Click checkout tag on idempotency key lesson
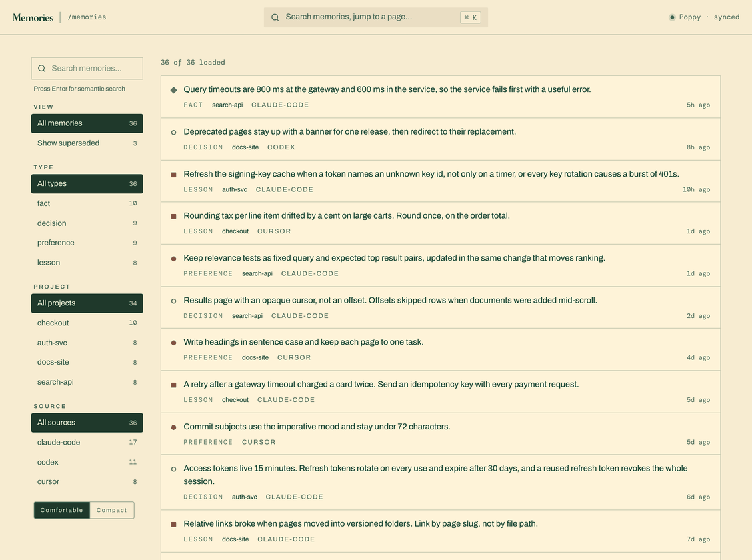Viewport: 752px width, 560px height. click(x=235, y=400)
